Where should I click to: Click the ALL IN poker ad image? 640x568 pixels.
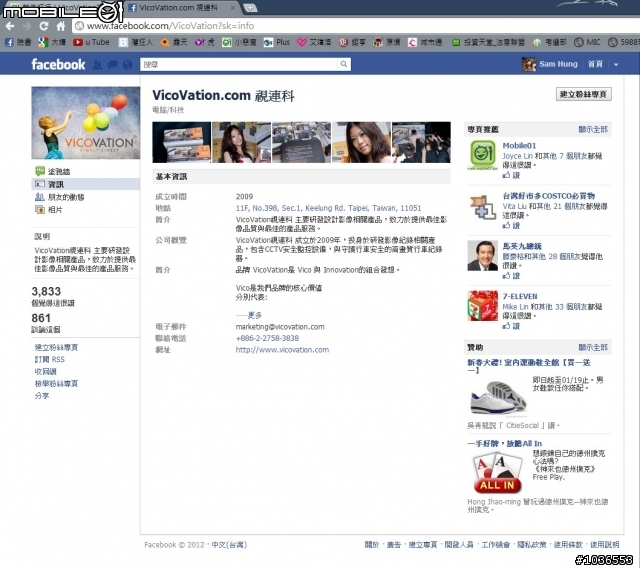click(498, 474)
